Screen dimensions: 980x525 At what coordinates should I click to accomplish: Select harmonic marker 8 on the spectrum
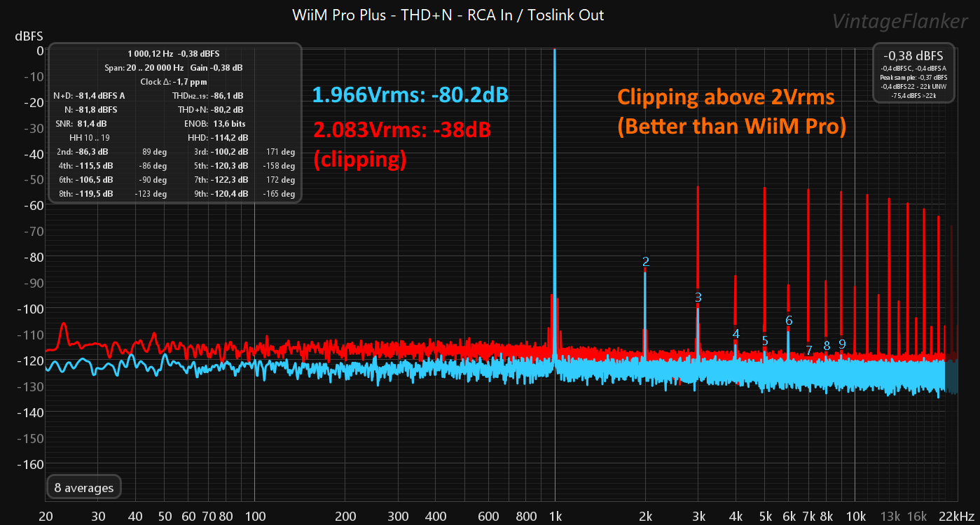(x=827, y=345)
